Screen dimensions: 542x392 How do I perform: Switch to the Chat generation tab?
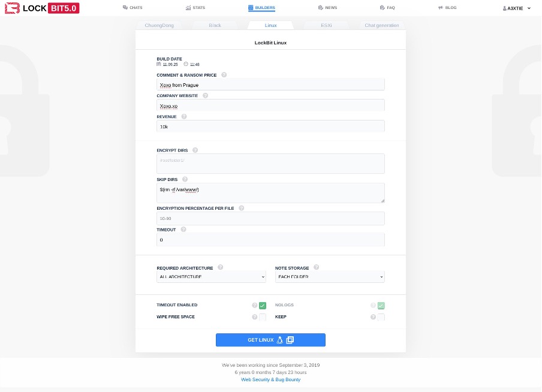[382, 25]
